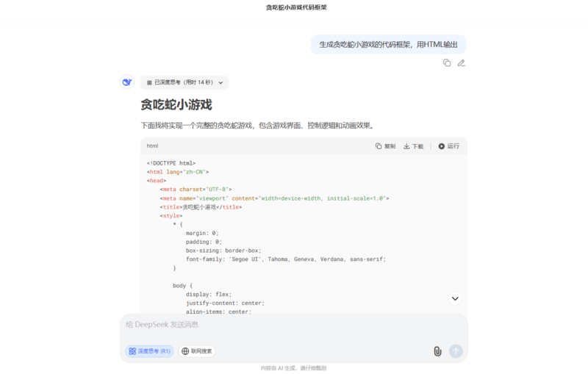Click the paragraph starting 下面我将实现一个完整的
The height and width of the screenshot is (374, 588).
pyautogui.click(x=258, y=126)
